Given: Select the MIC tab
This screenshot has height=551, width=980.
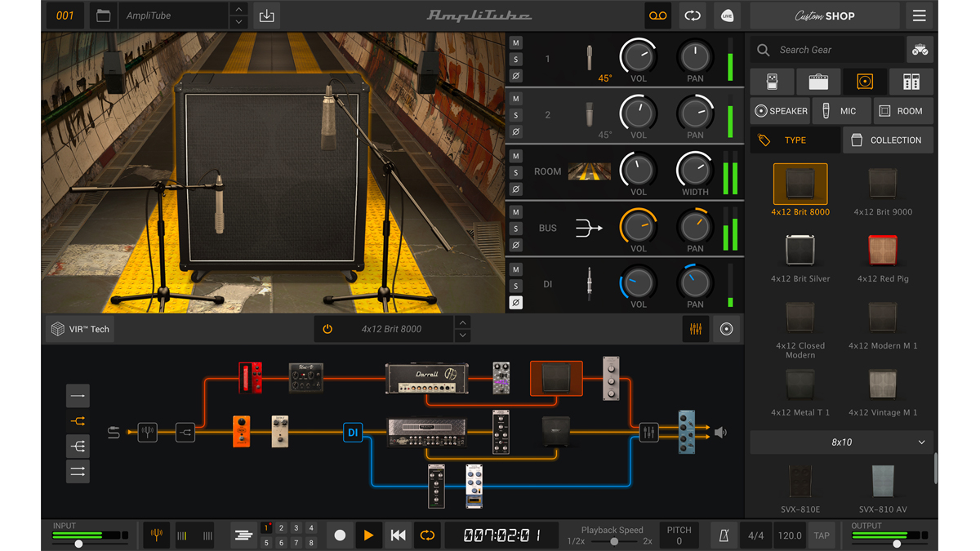Looking at the screenshot, I should [x=842, y=110].
